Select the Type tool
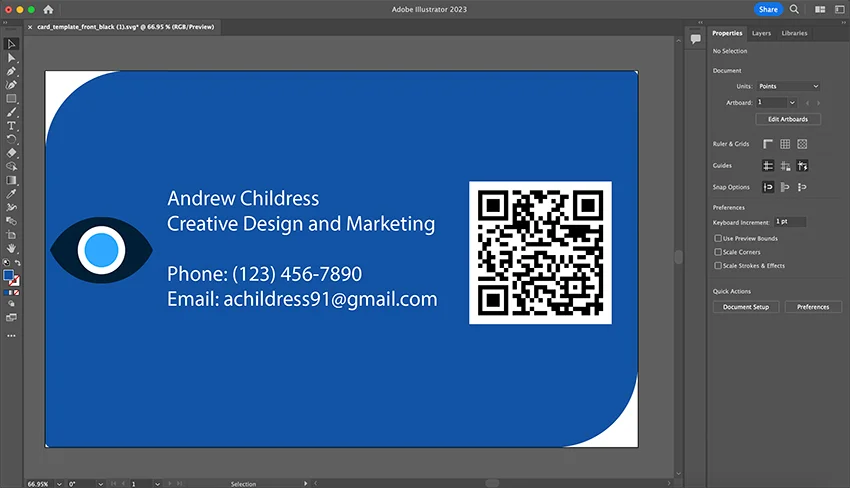 [x=11, y=126]
